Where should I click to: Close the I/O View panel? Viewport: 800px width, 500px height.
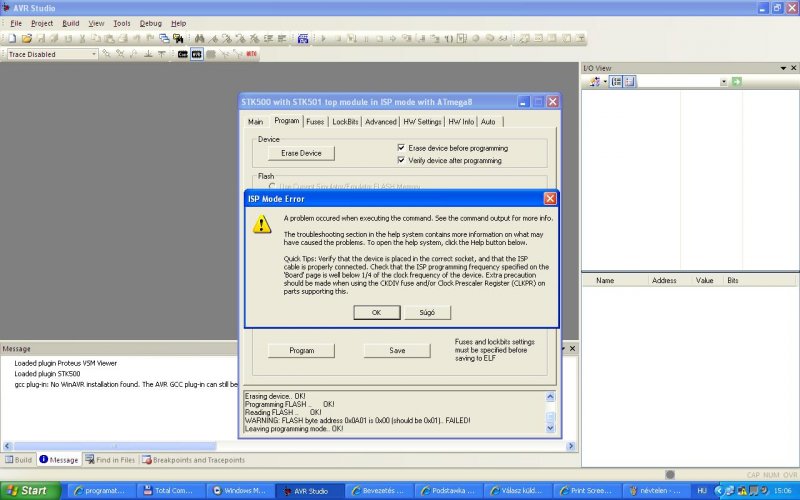click(x=793, y=68)
